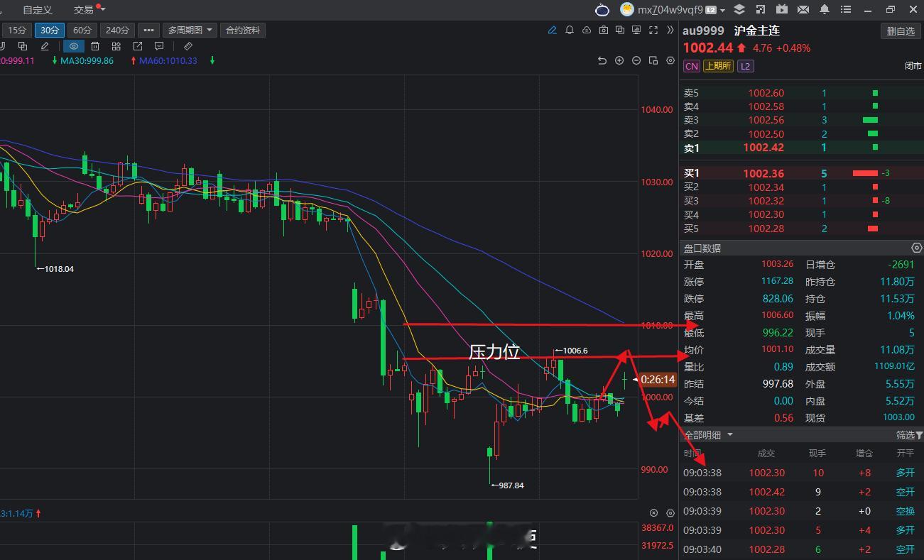
Task: Click the 删自选 button
Action: coord(901,31)
